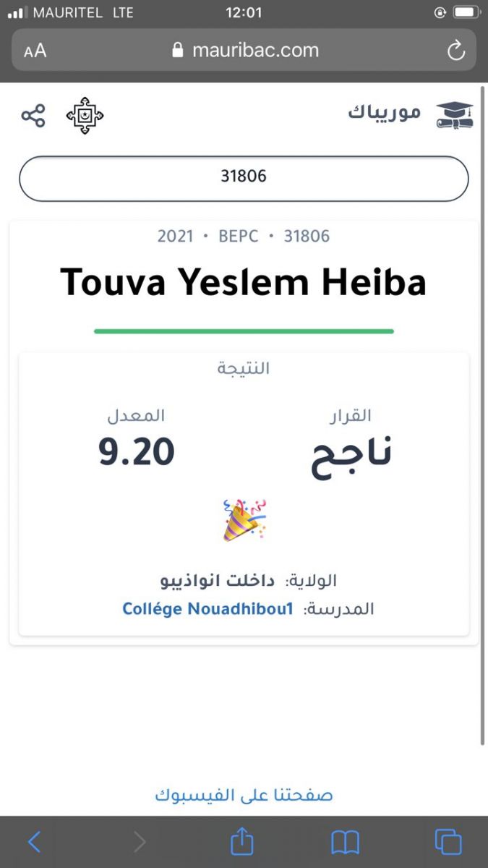This screenshot has height=868, width=488.
Task: Tap the graduation cap logo
Action: 455,115
